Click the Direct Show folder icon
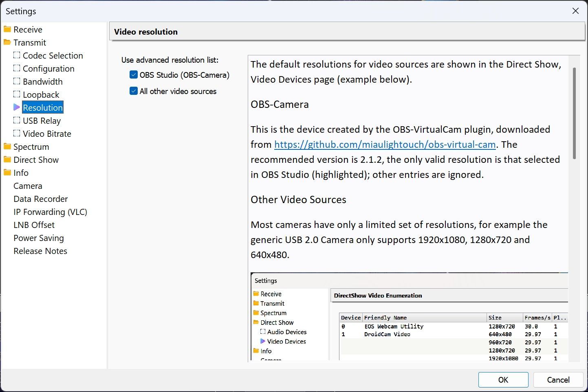 point(7,160)
